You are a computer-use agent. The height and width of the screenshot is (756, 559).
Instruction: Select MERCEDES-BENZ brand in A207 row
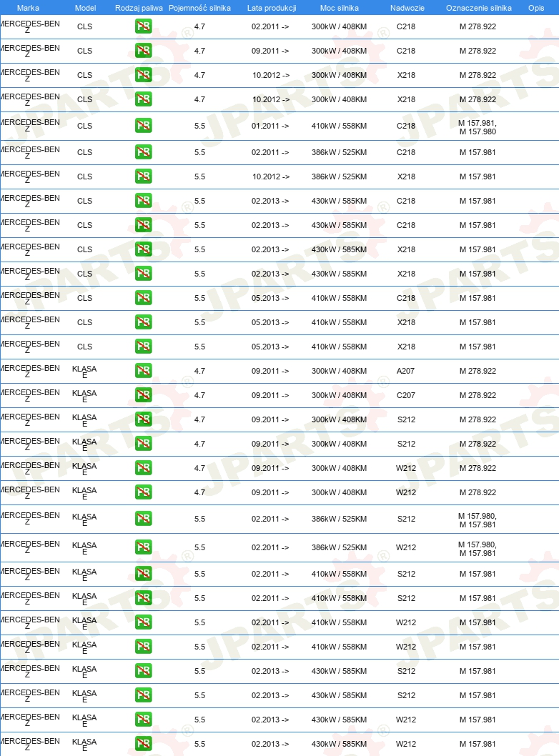tap(30, 372)
